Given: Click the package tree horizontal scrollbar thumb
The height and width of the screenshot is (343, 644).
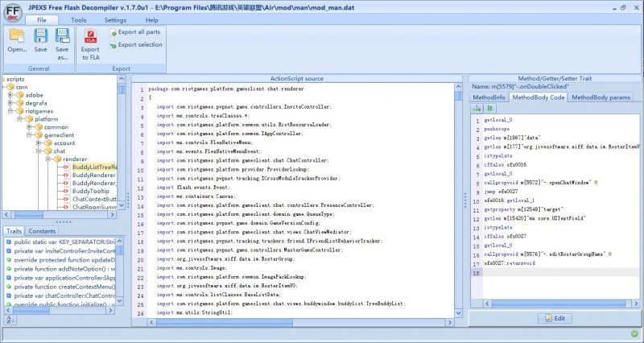Looking at the screenshot, I should click(x=29, y=215).
